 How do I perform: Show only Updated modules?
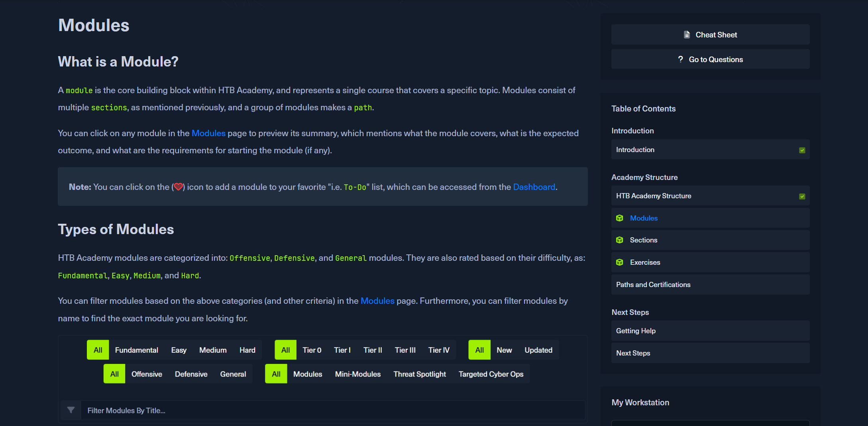point(538,350)
